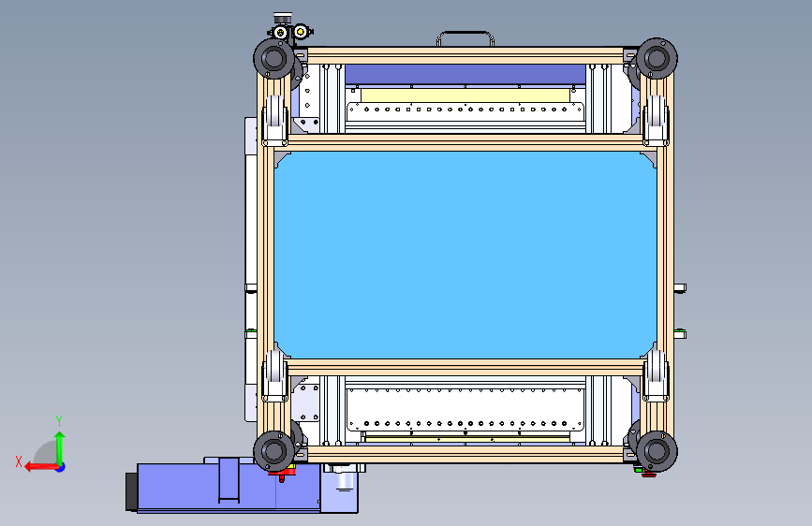Select the pale yellow strip in upper section
Image resolution: width=812 pixels, height=526 pixels.
point(465,95)
